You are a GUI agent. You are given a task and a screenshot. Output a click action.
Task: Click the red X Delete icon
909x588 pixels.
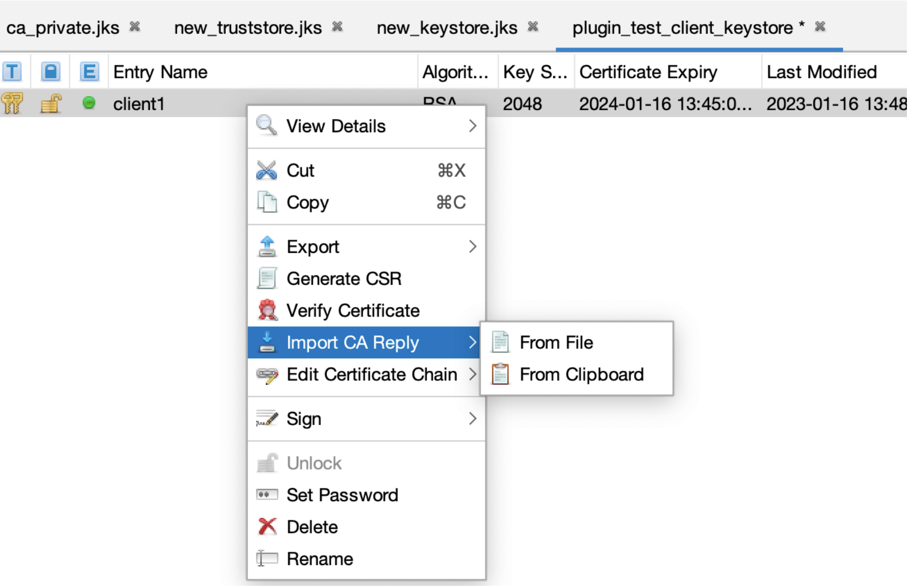click(267, 526)
